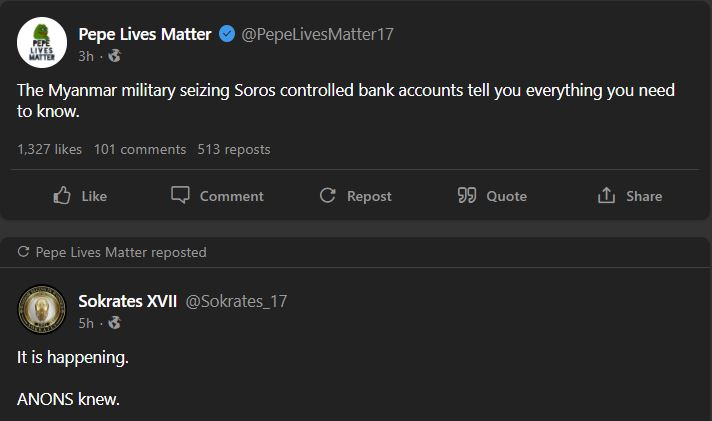This screenshot has height=421, width=712.
Task: Visit the @Sokrates_17 handle
Action: (236, 301)
